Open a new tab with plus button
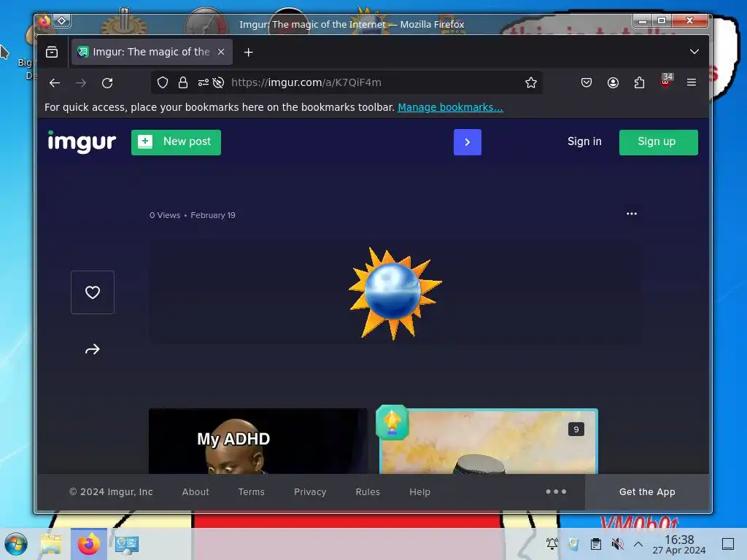Screen dimensions: 747x560 [x=248, y=52]
